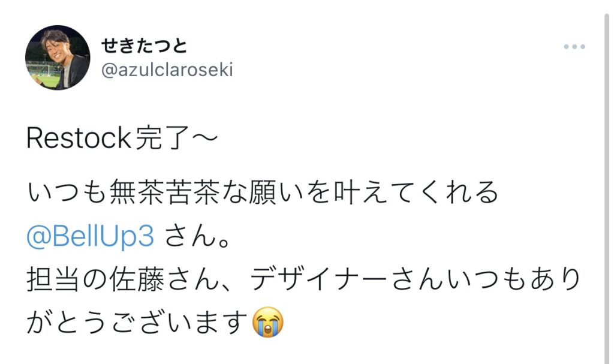Viewport: 614px width, 364px height.
Task: Click the Restock完了〜 text line
Action: click(122, 138)
